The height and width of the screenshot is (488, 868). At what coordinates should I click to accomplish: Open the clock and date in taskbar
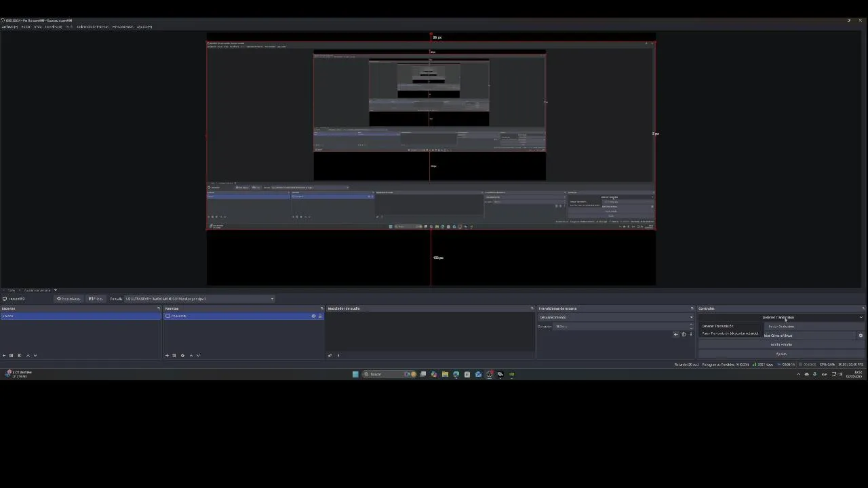[x=854, y=374]
